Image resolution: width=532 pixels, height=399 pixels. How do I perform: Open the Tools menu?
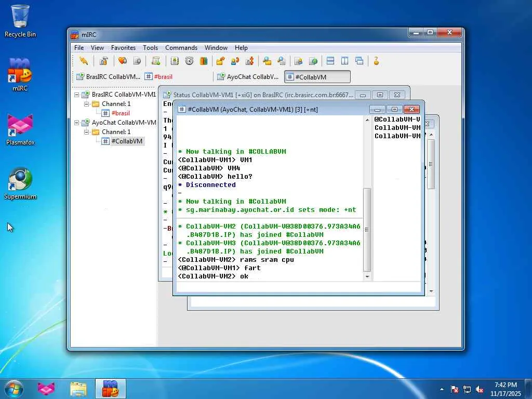click(150, 48)
